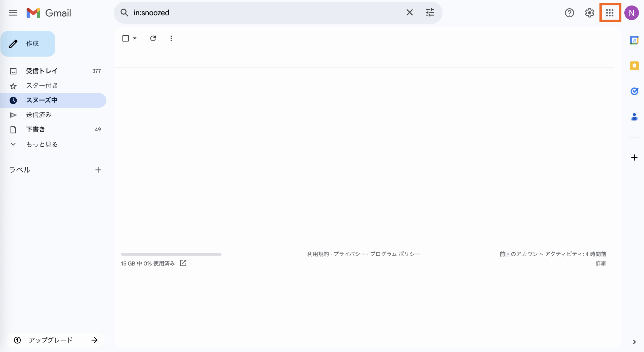Image resolution: width=644 pixels, height=352 pixels.
Task: Refresh the snoozed mail list
Action: [x=153, y=38]
